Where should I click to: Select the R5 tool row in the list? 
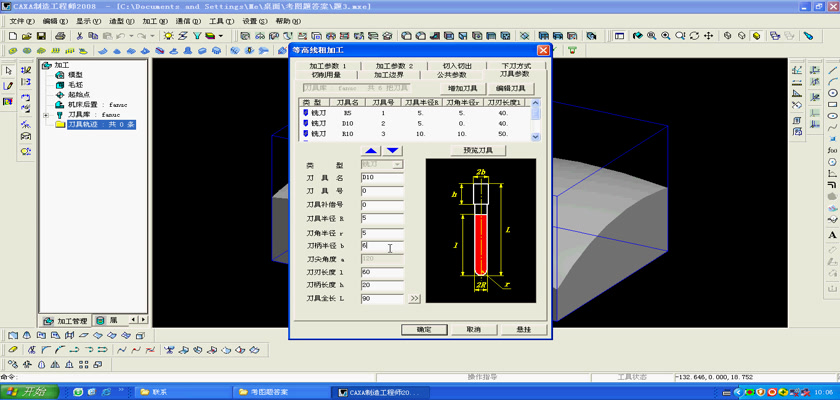(415, 113)
